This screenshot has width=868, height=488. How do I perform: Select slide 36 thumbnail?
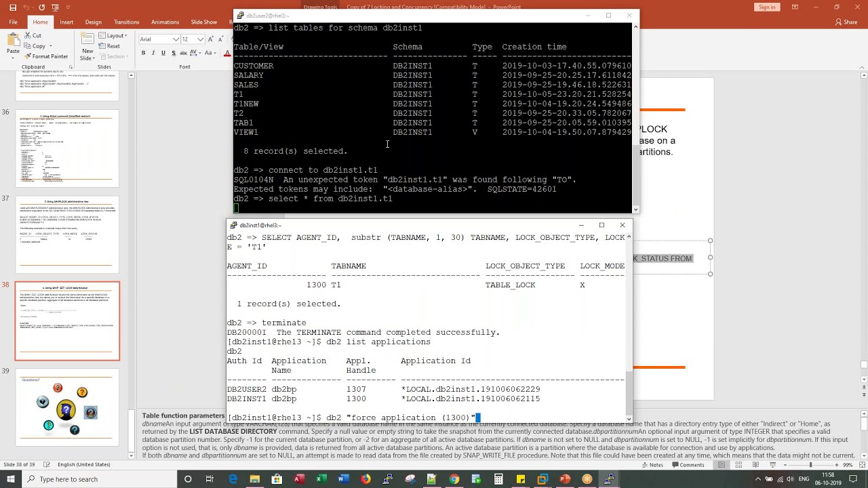point(67,148)
